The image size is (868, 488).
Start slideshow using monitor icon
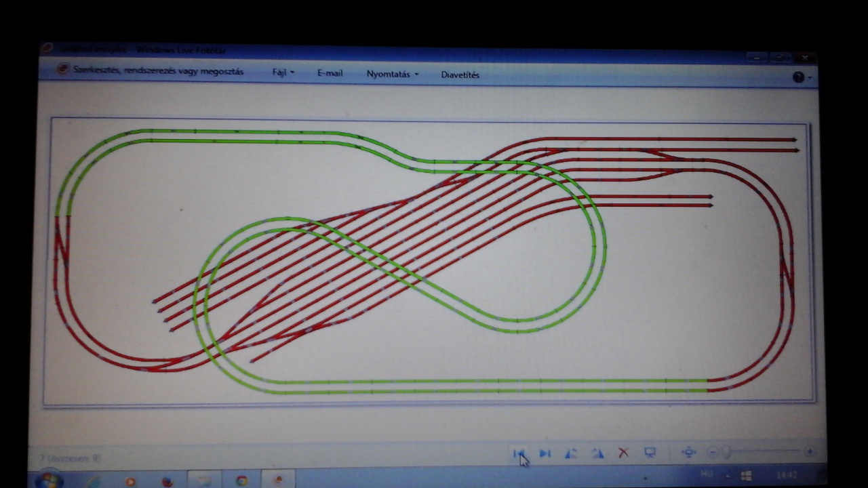650,453
